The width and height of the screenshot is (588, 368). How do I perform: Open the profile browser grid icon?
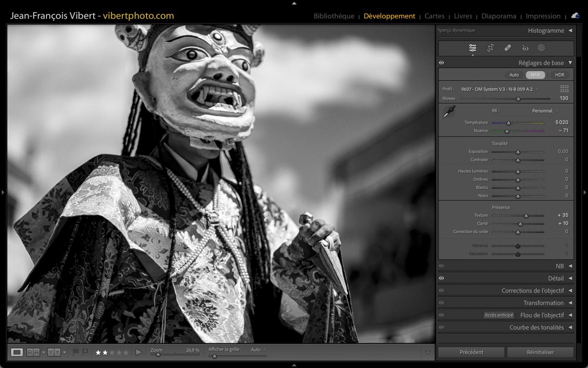click(564, 89)
